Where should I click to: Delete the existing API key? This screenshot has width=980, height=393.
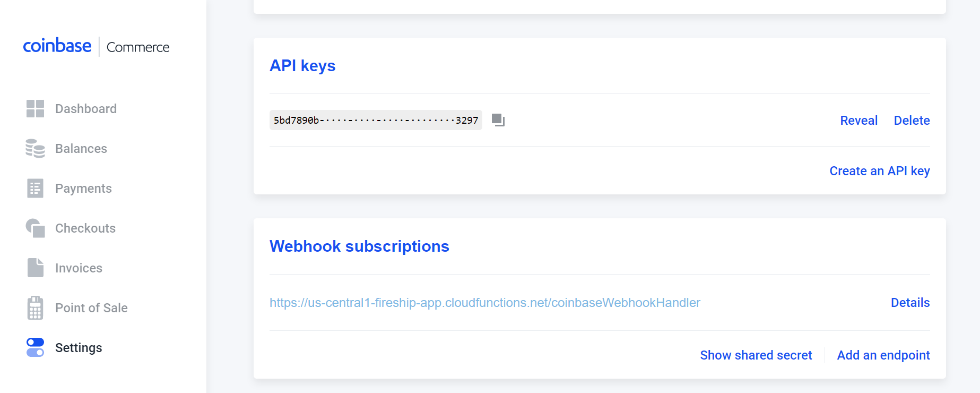pyautogui.click(x=912, y=121)
